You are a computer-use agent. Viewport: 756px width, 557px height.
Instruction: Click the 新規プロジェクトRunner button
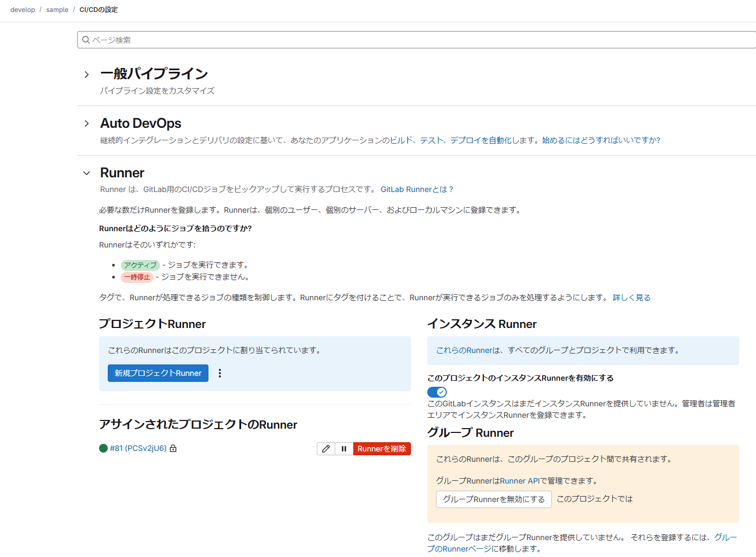(158, 373)
